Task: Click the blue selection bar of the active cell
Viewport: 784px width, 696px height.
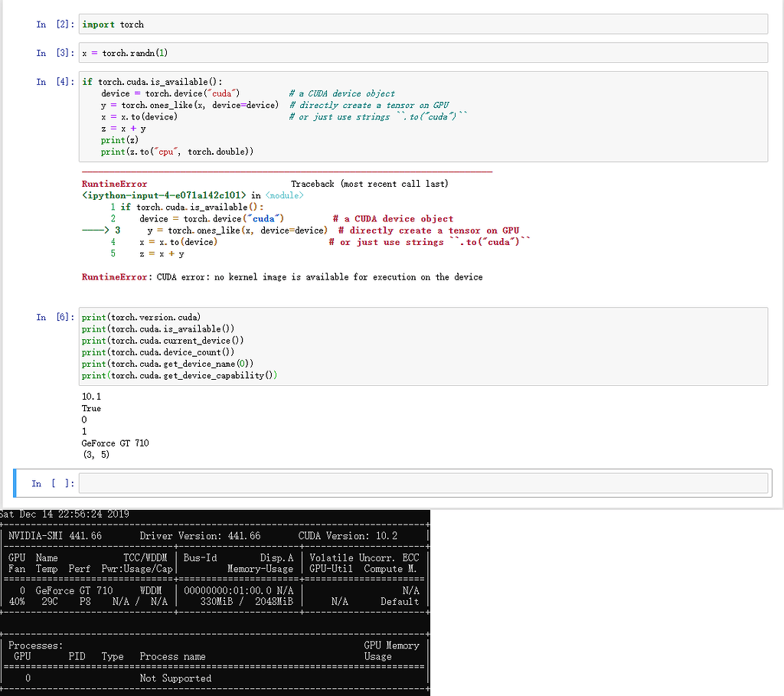Action: click(x=16, y=483)
